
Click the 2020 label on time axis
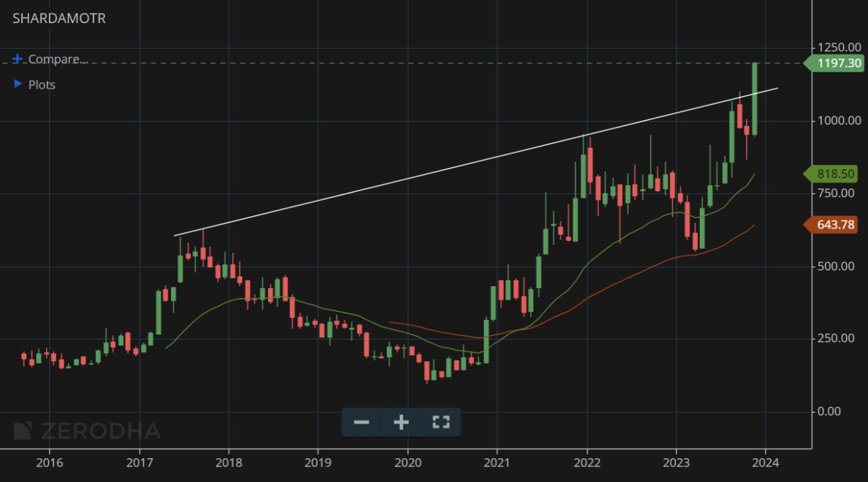point(408,463)
